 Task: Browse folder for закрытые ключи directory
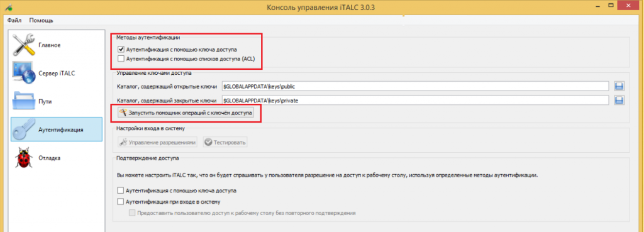click(x=619, y=100)
